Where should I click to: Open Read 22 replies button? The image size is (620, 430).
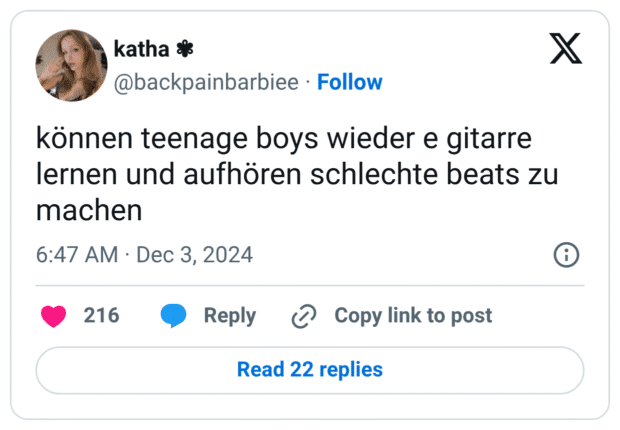tap(310, 370)
